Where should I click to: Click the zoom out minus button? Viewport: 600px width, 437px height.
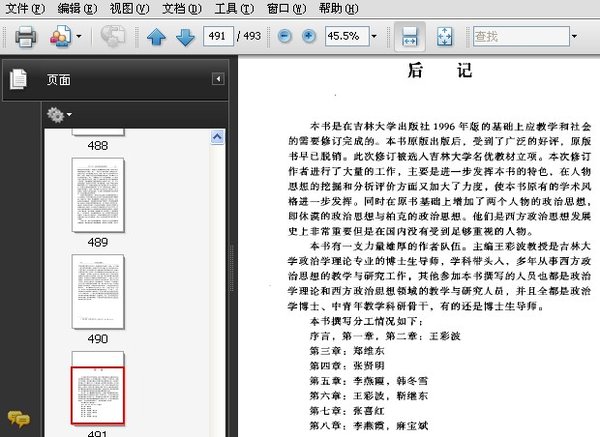point(284,37)
